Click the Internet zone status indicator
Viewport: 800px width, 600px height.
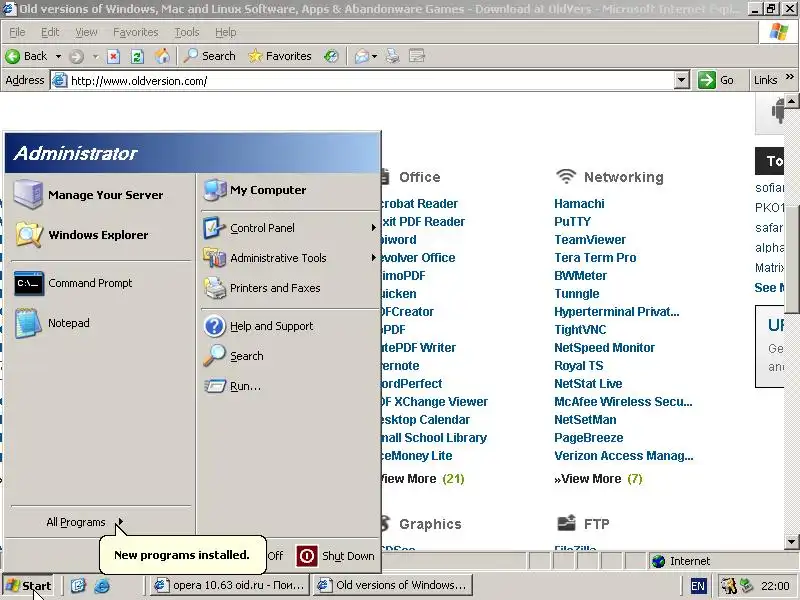[681, 561]
